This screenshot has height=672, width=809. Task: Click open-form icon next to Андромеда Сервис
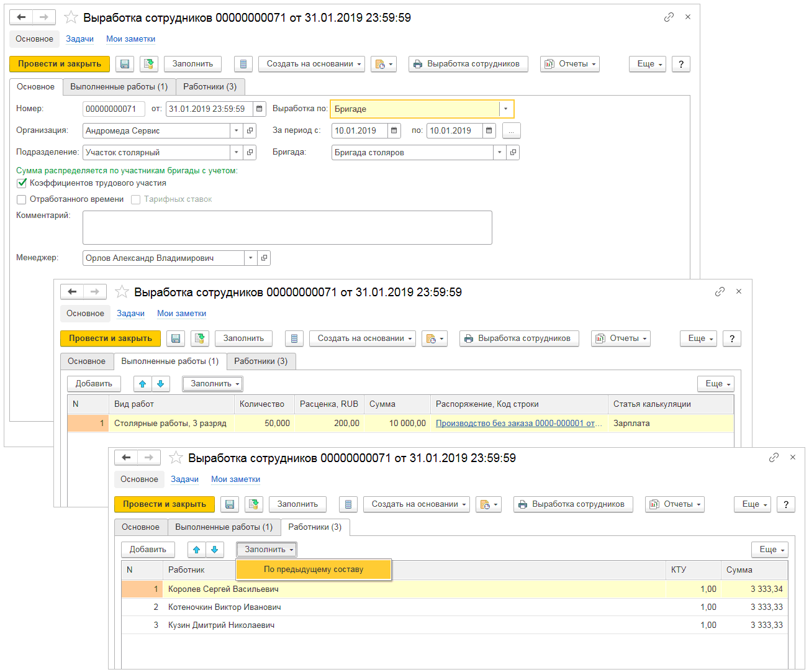click(x=250, y=130)
